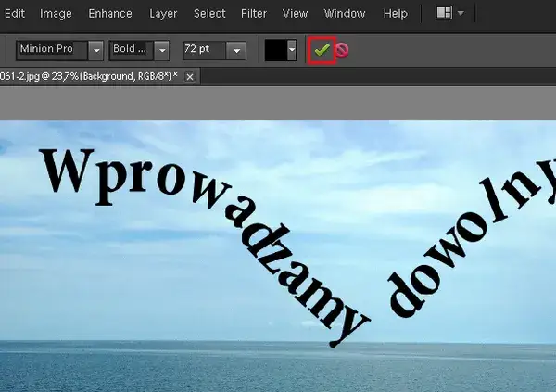Click the Minion Pro font name field
This screenshot has height=392, width=556.
[52, 50]
